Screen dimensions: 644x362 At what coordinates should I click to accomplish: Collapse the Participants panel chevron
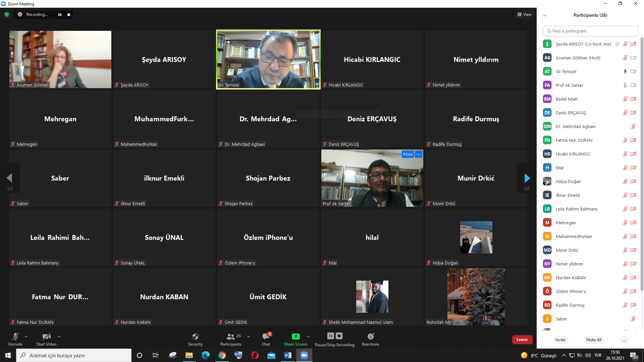[545, 15]
